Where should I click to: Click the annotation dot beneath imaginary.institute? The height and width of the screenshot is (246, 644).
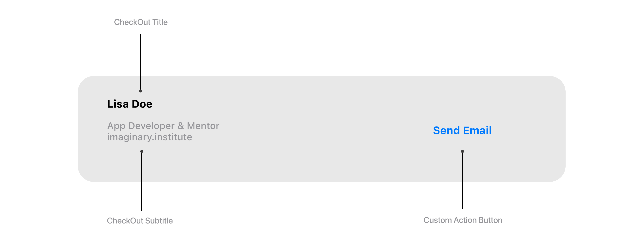pos(142,151)
